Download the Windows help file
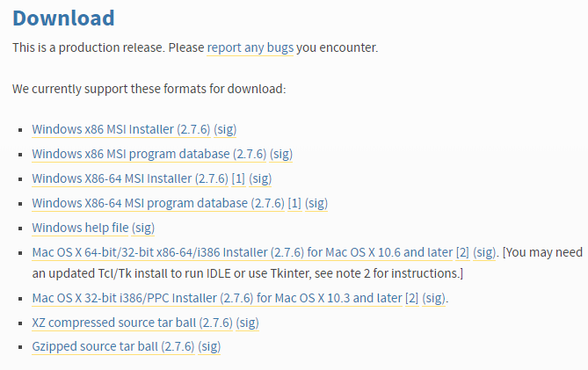The height and width of the screenshot is (370, 588). [x=80, y=228]
